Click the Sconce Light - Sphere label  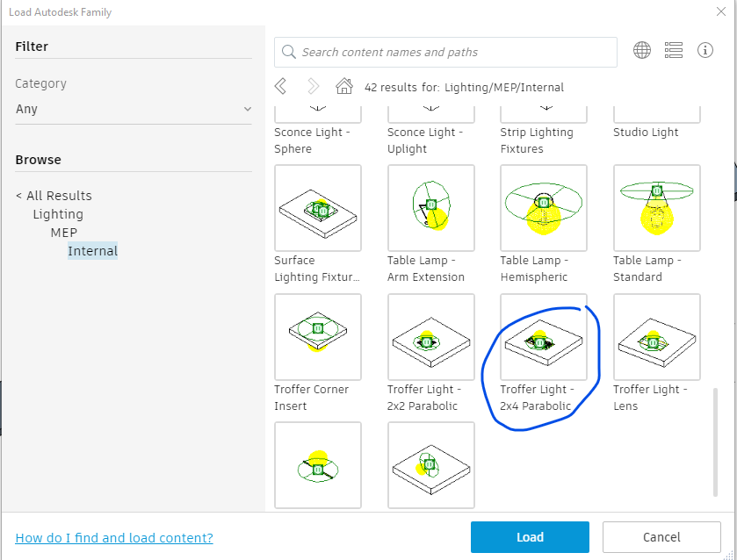[312, 140]
